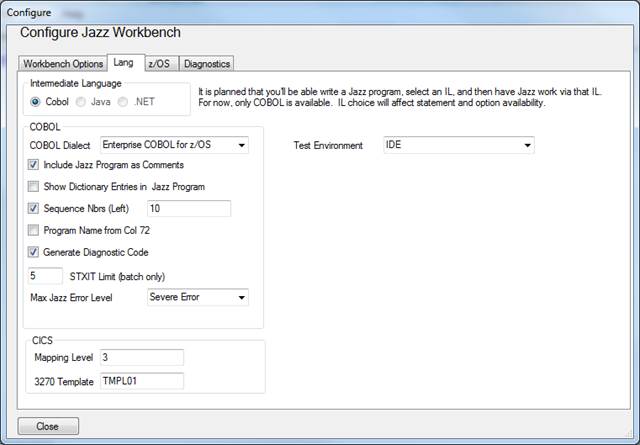The height and width of the screenshot is (445, 640).
Task: Click the STXIT Limit input field
Action: point(45,276)
